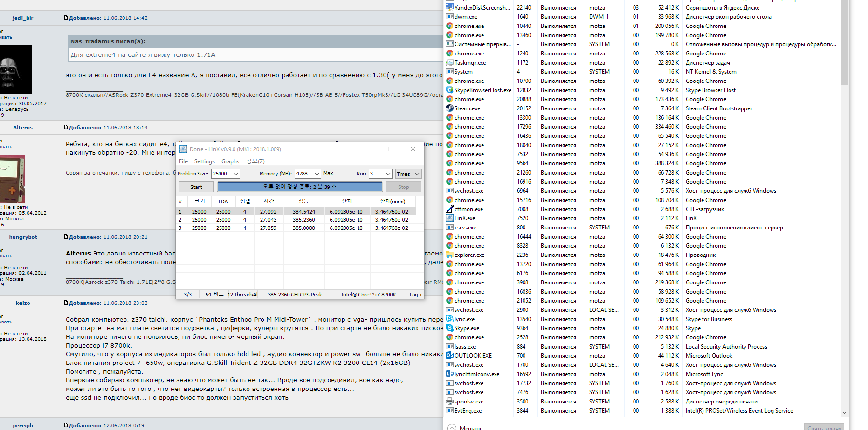Open Alterus's forum profile link
The image size is (868, 430).
pyautogui.click(x=23, y=127)
